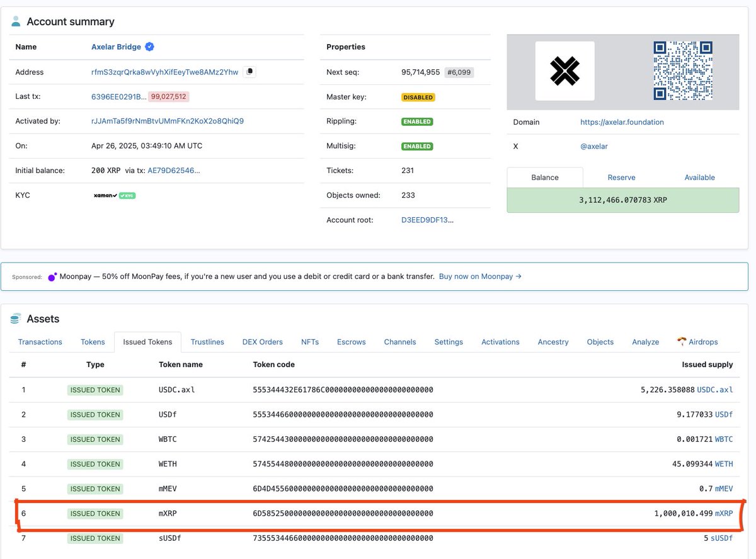The width and height of the screenshot is (756, 559).
Task: Click the verified badge next to Axelar Bridge
Action: [x=149, y=47]
